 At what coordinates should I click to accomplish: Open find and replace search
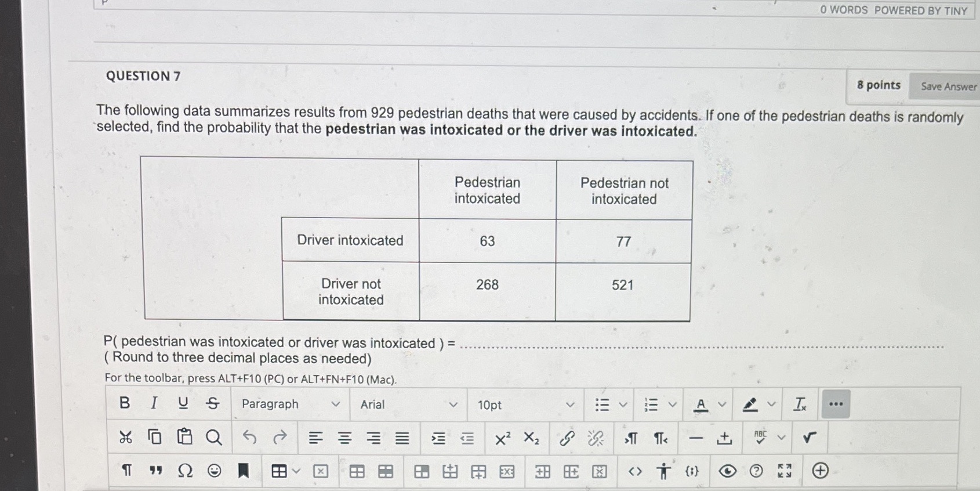(213, 437)
